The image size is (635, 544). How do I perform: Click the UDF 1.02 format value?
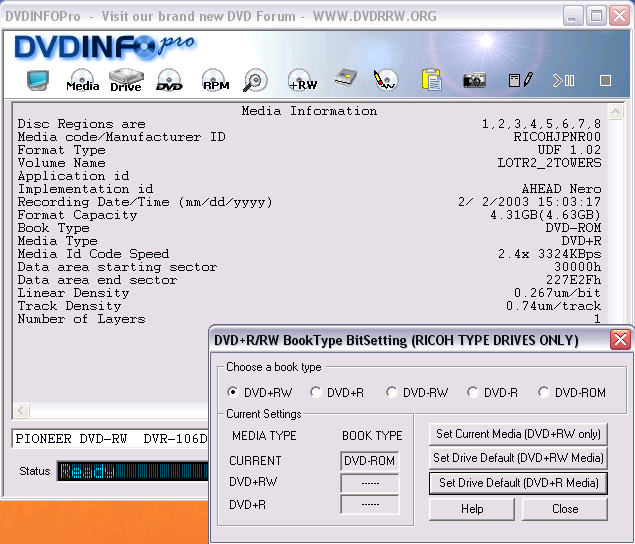pos(569,150)
